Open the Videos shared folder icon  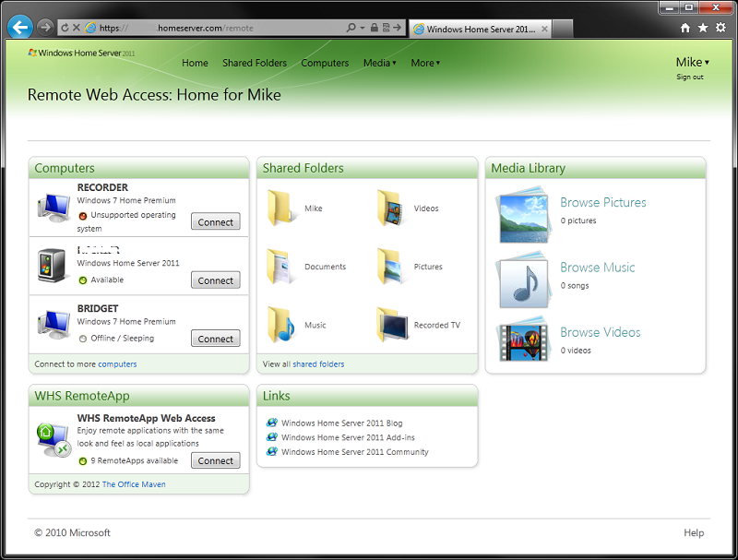390,208
